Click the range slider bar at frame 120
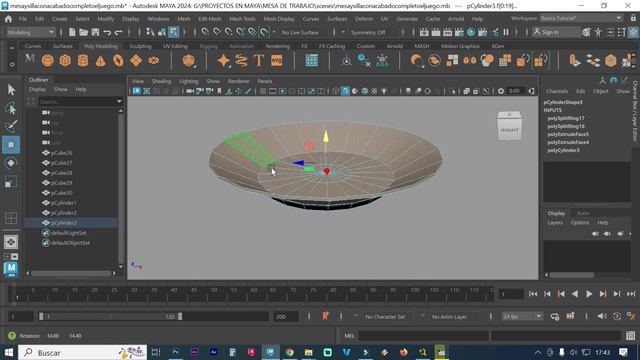The image size is (640, 360). (180, 316)
